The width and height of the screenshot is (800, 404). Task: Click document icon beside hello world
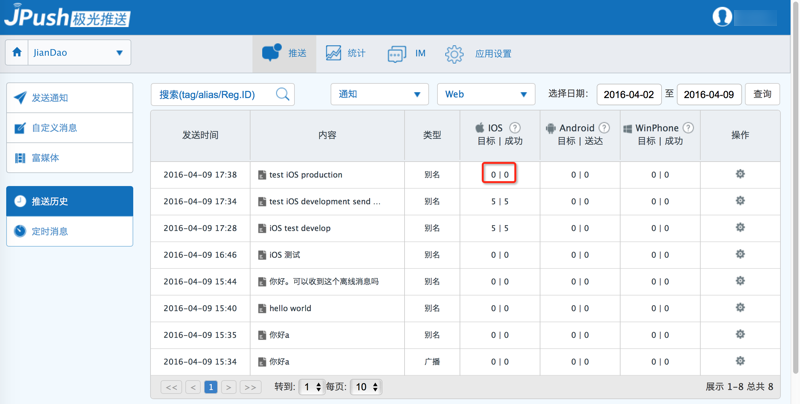pos(262,309)
